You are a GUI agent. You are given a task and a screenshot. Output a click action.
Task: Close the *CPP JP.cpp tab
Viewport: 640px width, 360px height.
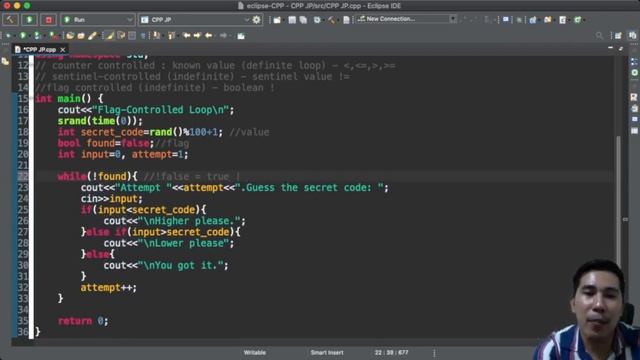click(x=62, y=50)
